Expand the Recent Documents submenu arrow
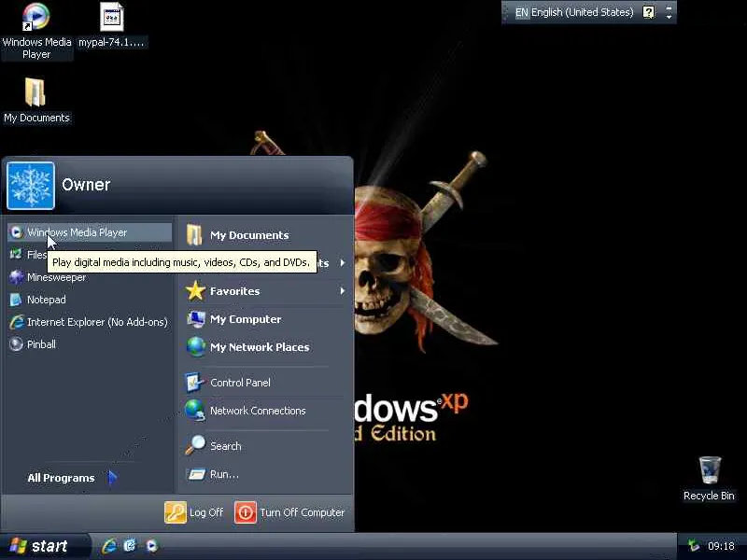Viewport: 747px width, 560px height. click(x=342, y=263)
